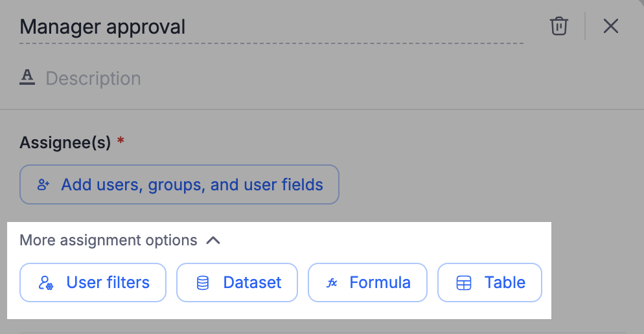Viewport: 644px width, 334px height.
Task: Select the 'Table' text option
Action: 505,283
